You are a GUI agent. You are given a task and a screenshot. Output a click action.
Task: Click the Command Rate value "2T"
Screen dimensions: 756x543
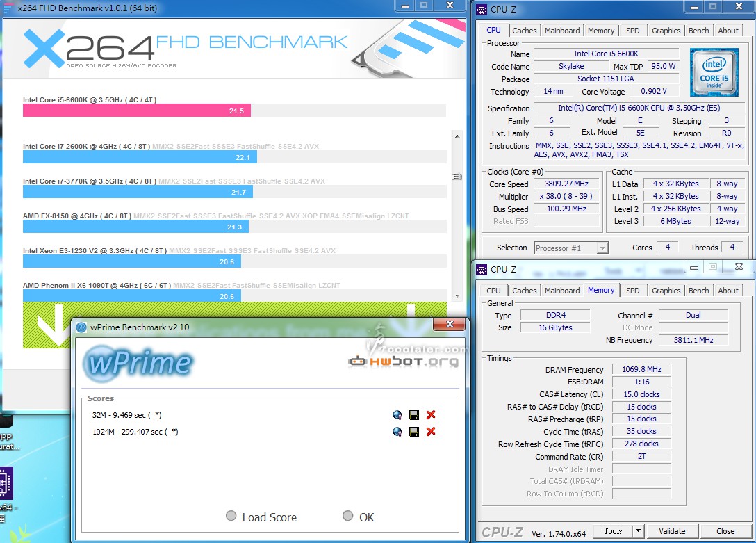[641, 456]
